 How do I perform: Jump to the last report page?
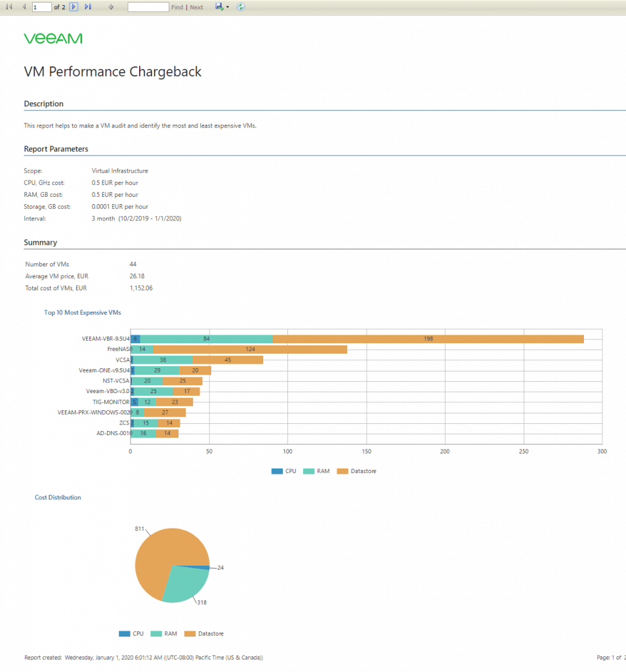coord(89,7)
